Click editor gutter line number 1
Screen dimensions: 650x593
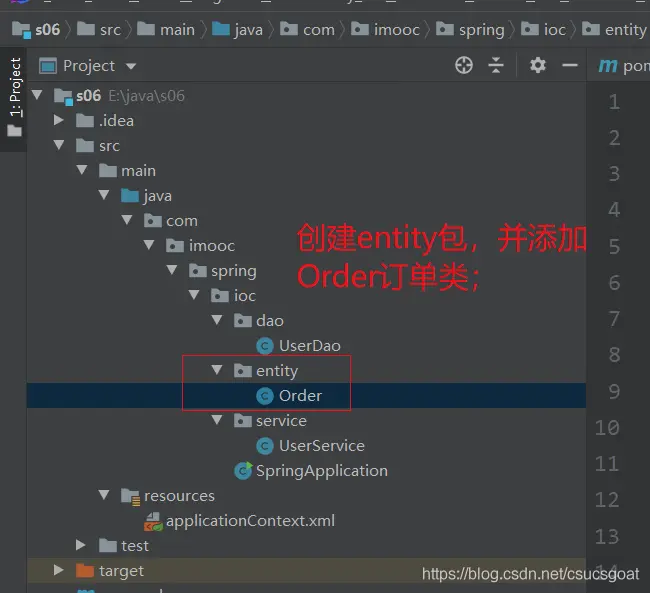tap(614, 102)
